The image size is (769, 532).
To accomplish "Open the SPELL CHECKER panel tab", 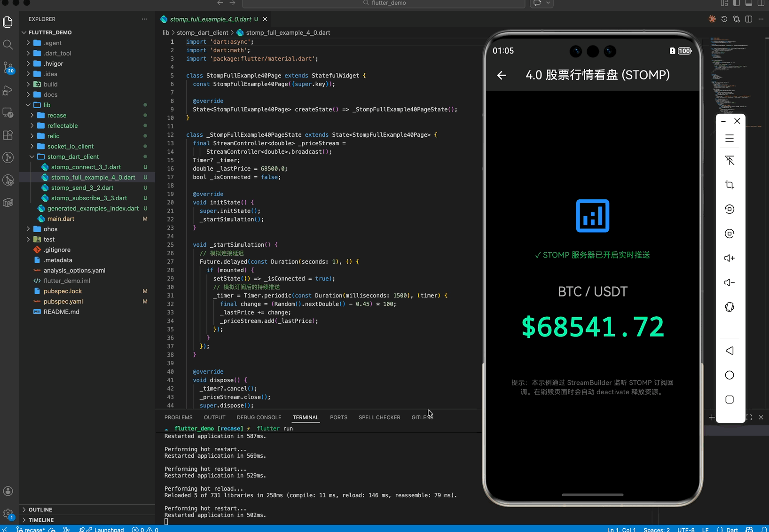I will (x=379, y=417).
